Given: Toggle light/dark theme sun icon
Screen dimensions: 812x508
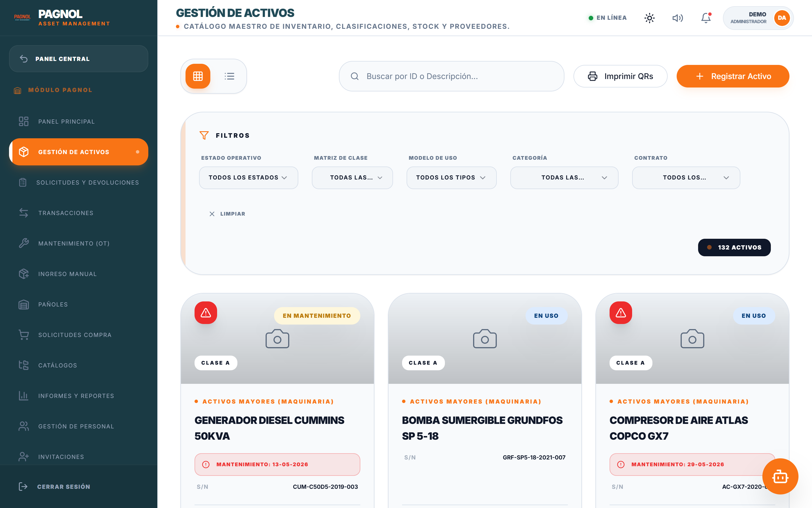Looking at the screenshot, I should (649, 18).
